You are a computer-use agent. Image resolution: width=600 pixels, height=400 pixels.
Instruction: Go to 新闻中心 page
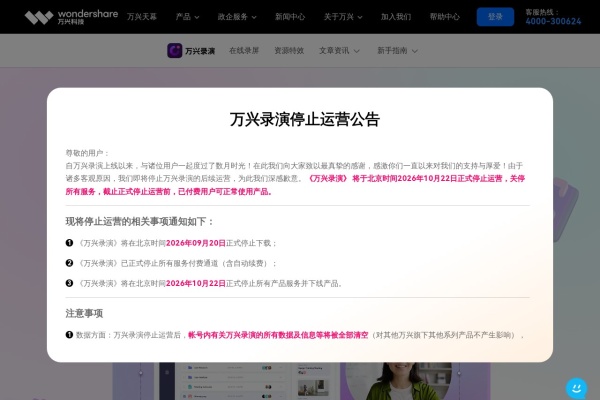[290, 17]
